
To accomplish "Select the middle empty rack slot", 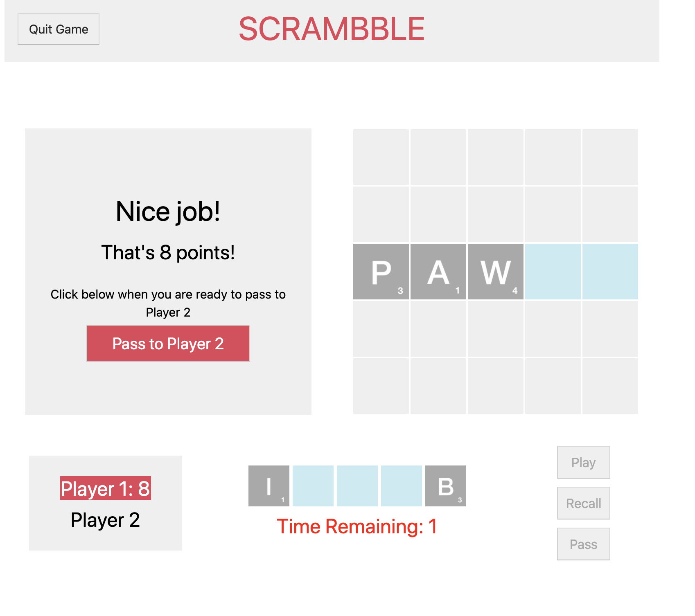I will pyautogui.click(x=357, y=486).
